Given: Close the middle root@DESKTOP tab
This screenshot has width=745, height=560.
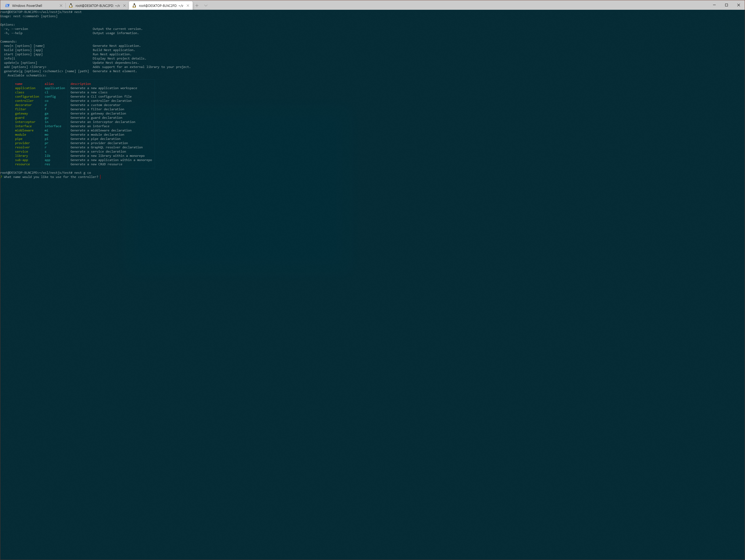Looking at the screenshot, I should pos(124,6).
